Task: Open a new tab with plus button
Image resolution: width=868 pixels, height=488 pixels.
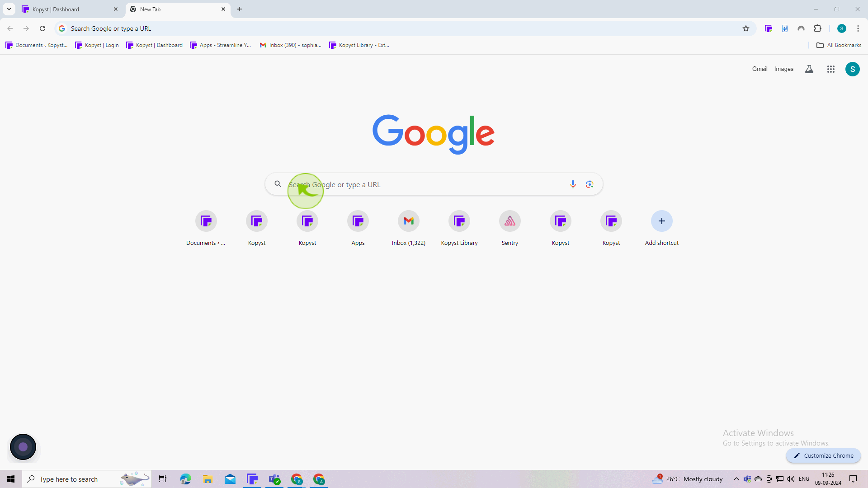Action: [240, 9]
